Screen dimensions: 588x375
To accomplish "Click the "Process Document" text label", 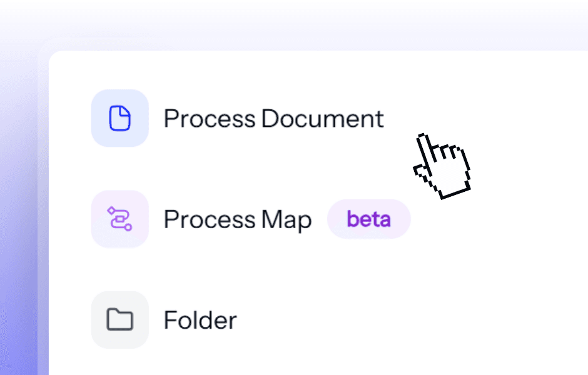I will pos(274,119).
